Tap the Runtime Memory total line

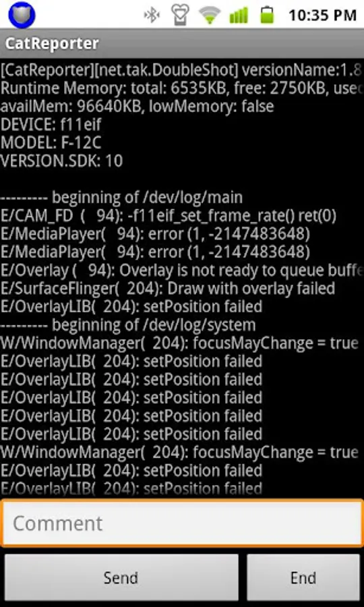click(x=182, y=88)
